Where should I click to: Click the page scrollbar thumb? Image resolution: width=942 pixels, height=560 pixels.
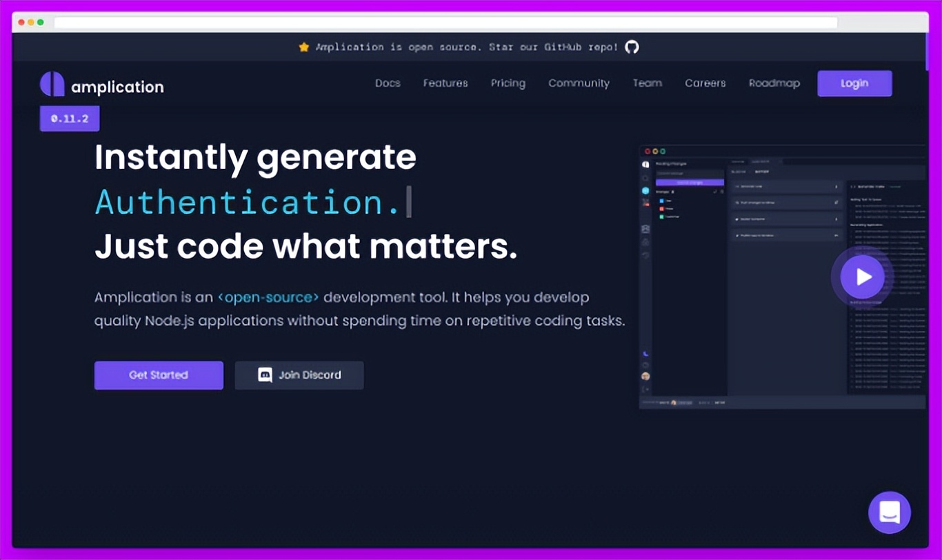(926, 52)
